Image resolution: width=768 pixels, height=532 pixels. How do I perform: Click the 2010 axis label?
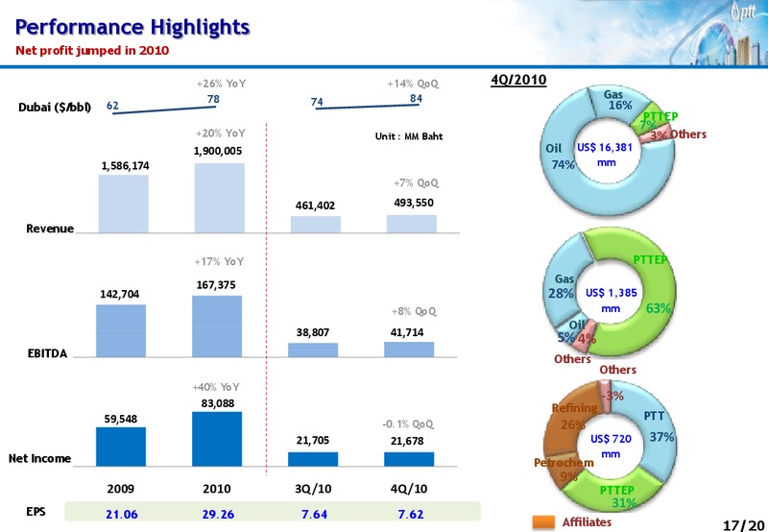tap(217, 489)
